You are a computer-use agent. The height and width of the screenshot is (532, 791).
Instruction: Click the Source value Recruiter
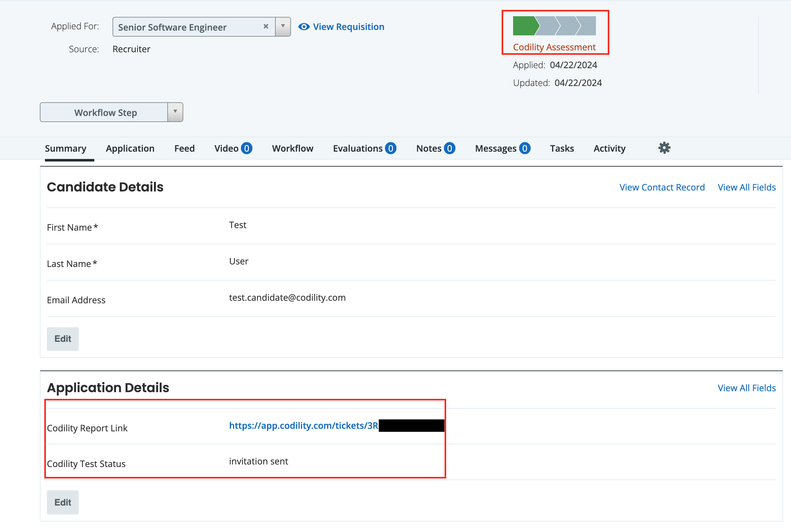[x=131, y=49]
